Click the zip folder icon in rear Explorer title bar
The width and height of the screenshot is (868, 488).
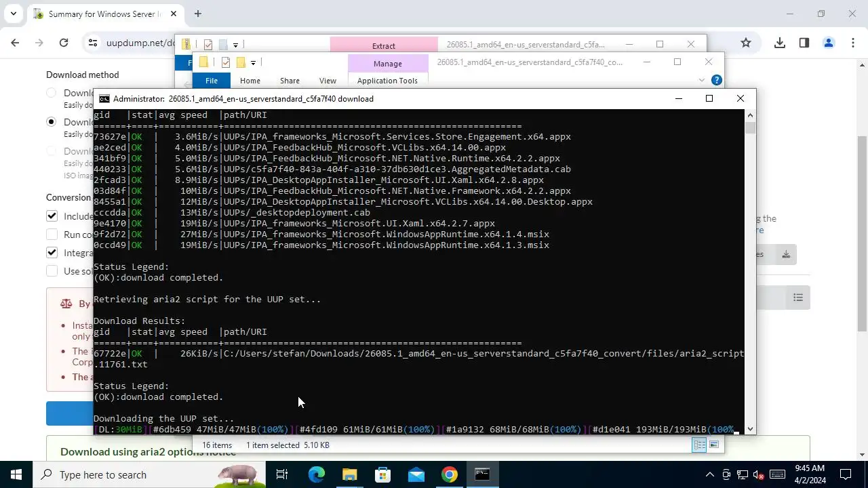tap(186, 45)
